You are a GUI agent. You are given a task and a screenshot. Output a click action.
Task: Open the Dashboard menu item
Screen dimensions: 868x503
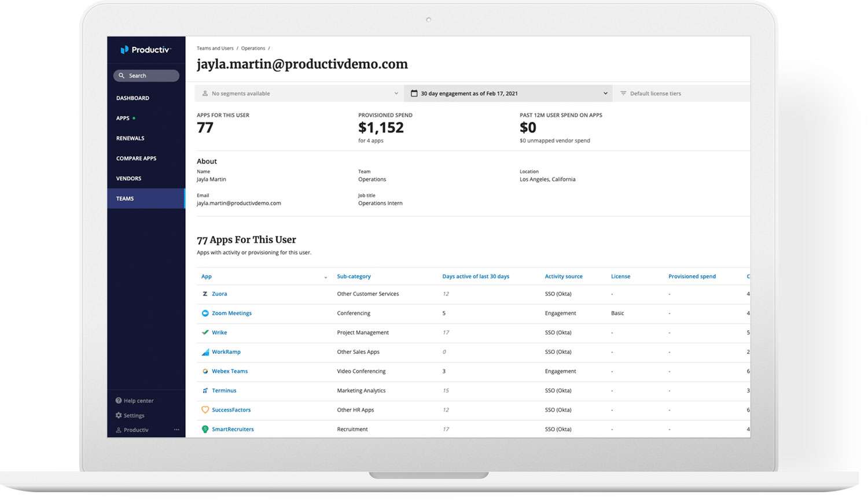pos(133,98)
